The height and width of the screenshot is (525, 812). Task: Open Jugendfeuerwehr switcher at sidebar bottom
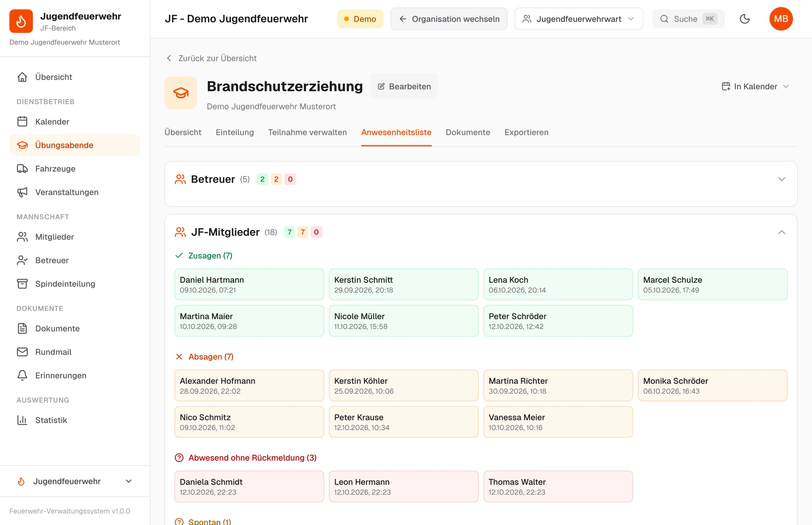75,481
